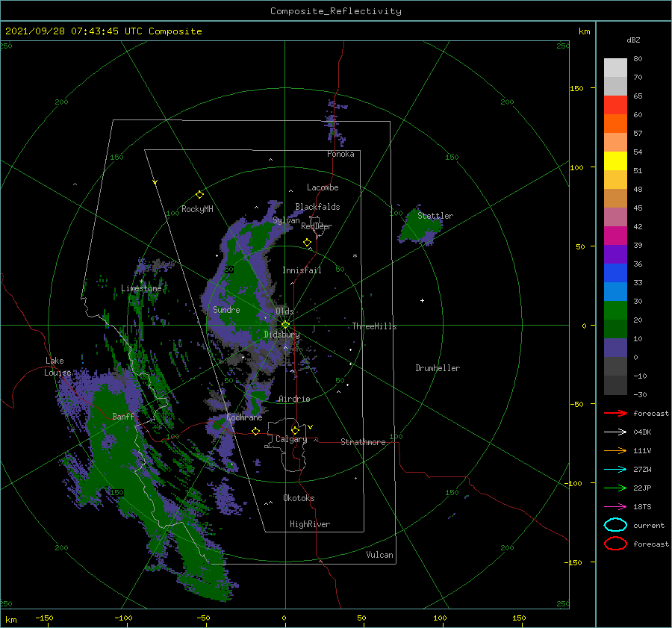
Task: Click the yellow diamond marker near RockyMH
Action: [199, 195]
